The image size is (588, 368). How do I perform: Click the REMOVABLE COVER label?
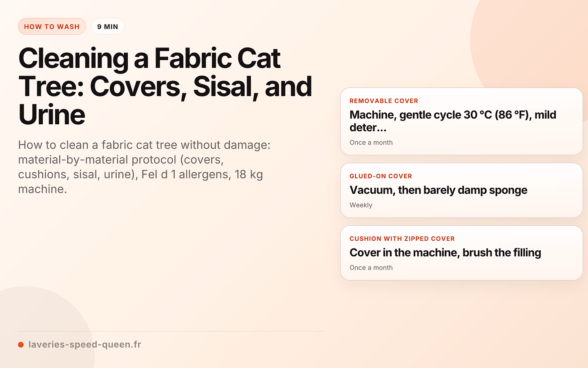coord(384,101)
